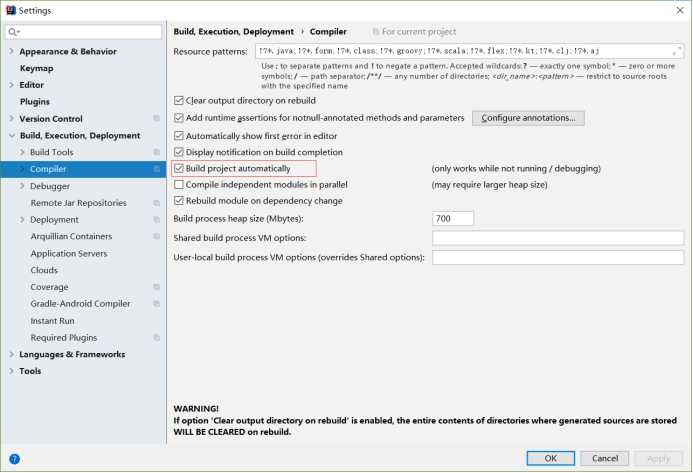693x473 pixels.
Task: Click project-level icon beside Required Plugins
Action: 156,338
